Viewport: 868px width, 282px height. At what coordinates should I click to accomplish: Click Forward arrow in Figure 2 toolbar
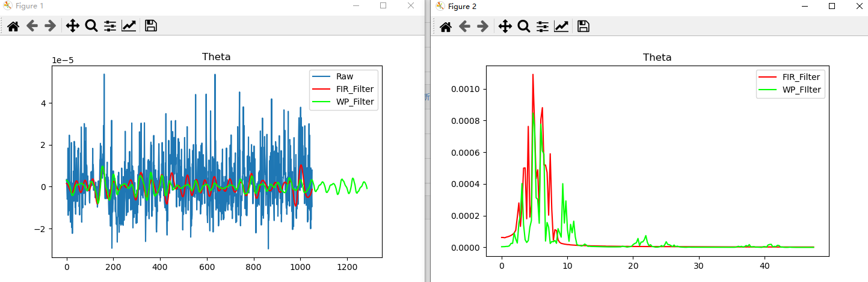pos(483,26)
